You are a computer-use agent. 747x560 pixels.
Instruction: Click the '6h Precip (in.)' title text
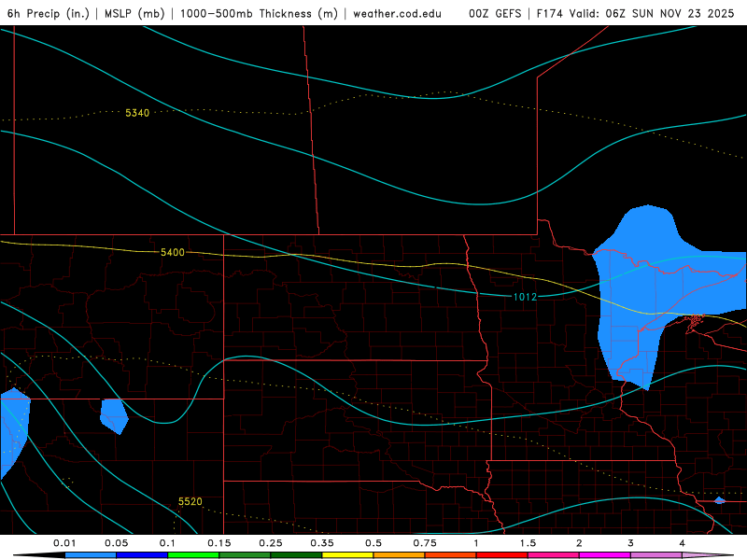(x=49, y=13)
